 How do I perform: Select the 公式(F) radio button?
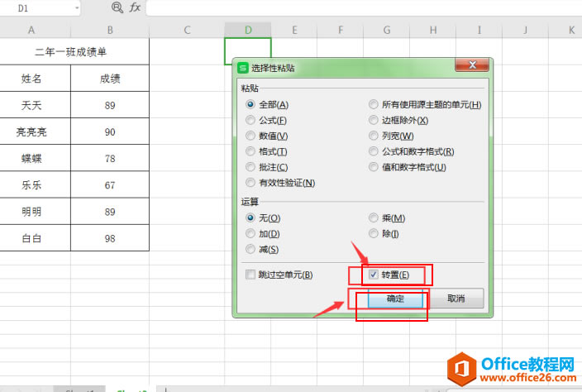click(x=250, y=120)
